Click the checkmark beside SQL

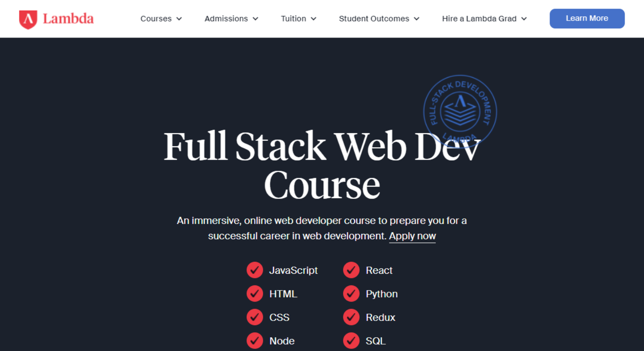point(351,340)
